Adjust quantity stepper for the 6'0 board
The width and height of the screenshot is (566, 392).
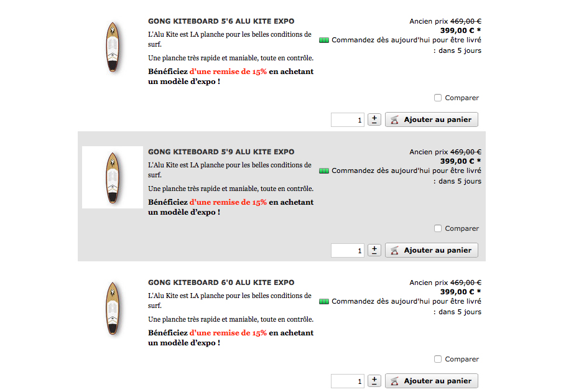tap(374, 381)
